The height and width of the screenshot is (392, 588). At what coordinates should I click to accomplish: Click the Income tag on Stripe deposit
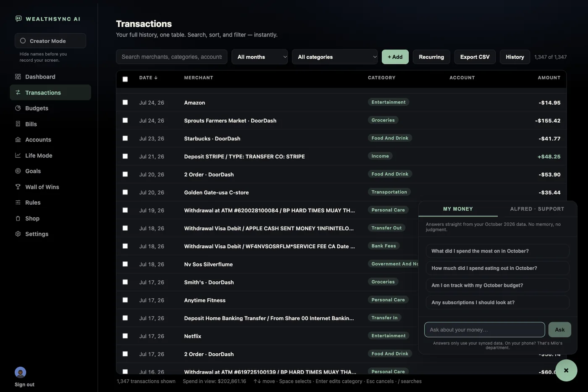(x=380, y=156)
